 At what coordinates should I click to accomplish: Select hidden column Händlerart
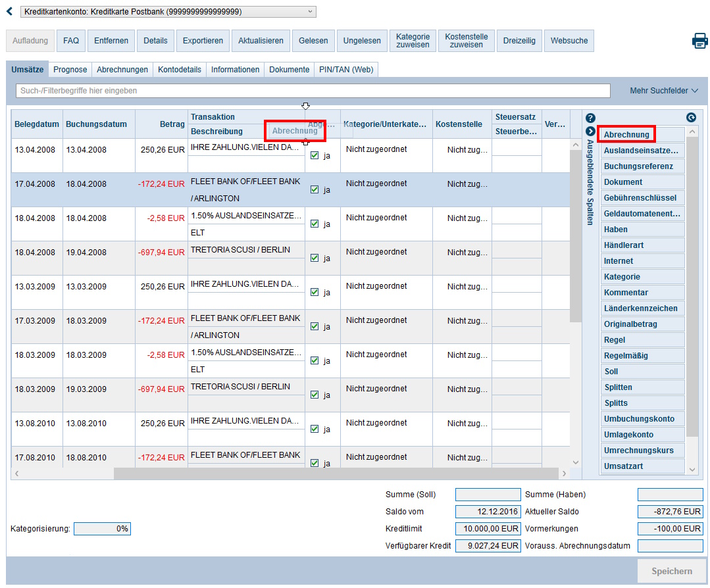coord(642,245)
